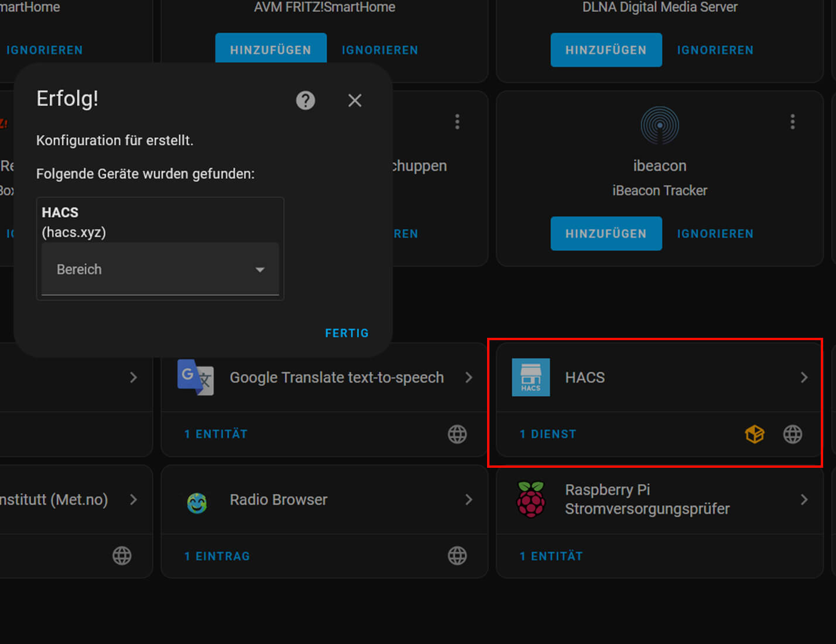The image size is (836, 644).
Task: Click the Google Translate logo icon
Action: coord(196,378)
